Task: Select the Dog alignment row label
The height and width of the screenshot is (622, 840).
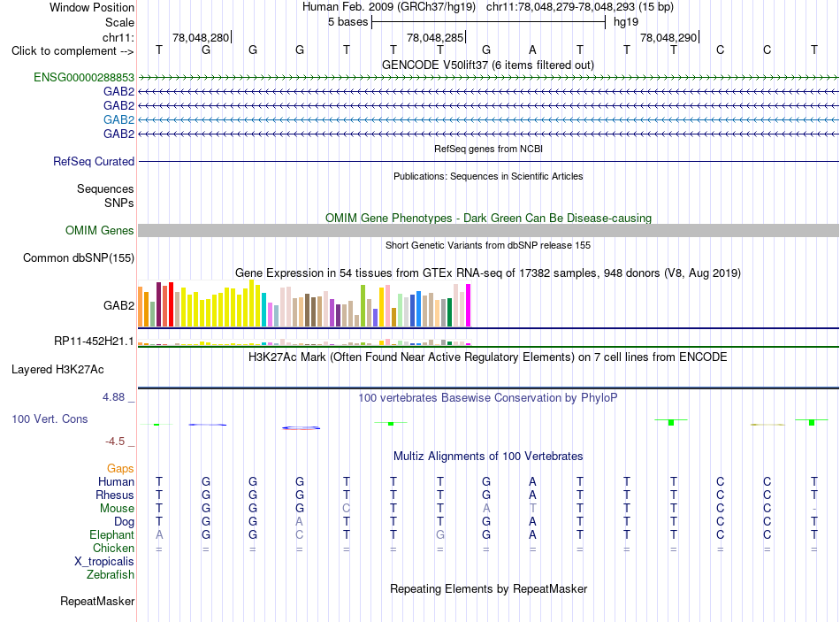Action: (x=124, y=522)
